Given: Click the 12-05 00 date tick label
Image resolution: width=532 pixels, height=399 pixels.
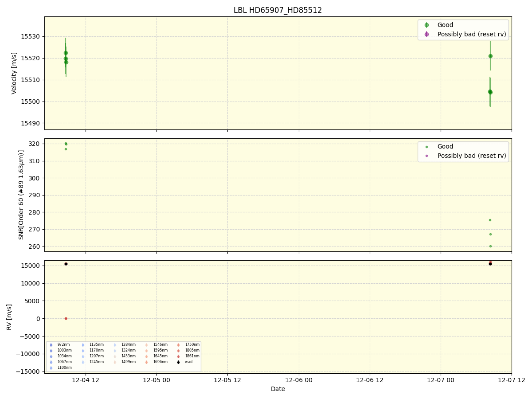Looking at the screenshot, I should click(x=156, y=380).
